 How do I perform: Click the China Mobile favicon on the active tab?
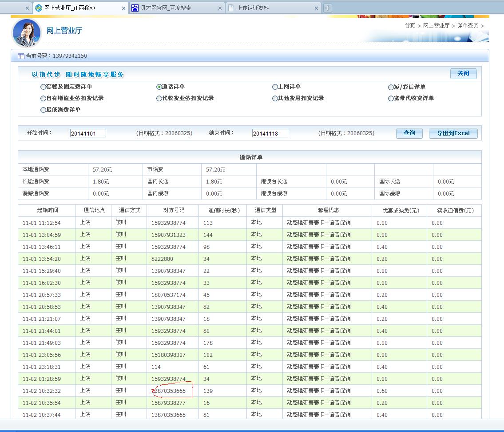(x=39, y=8)
